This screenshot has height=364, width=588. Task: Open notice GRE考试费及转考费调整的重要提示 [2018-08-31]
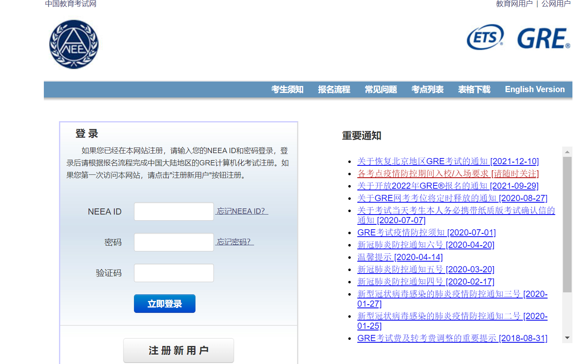452,338
